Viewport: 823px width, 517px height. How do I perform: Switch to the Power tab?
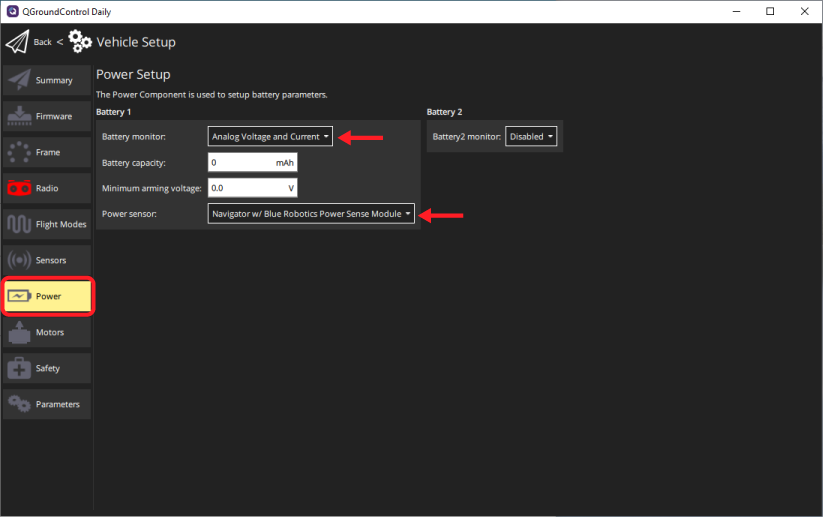[48, 297]
